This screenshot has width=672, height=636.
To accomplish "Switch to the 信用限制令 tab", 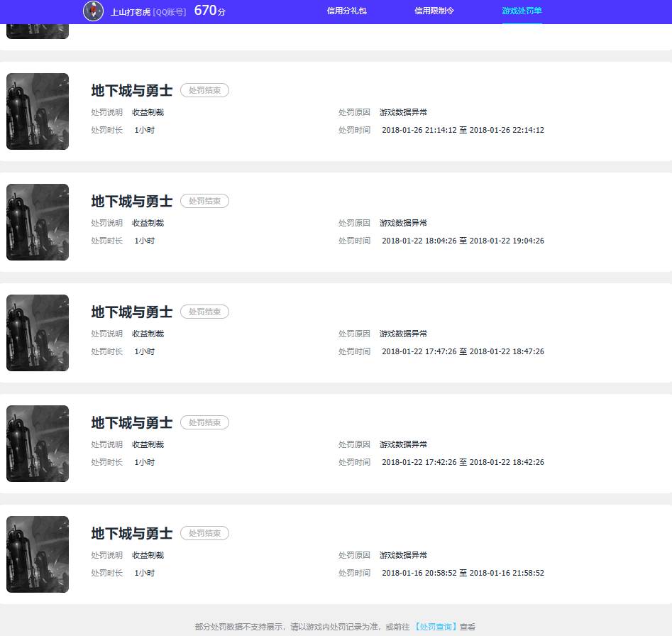I will tap(434, 11).
